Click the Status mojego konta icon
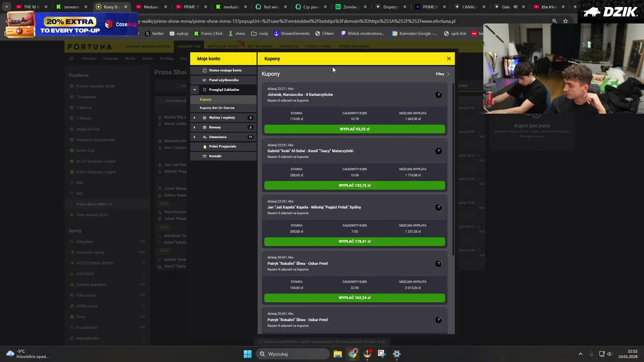 (x=204, y=70)
